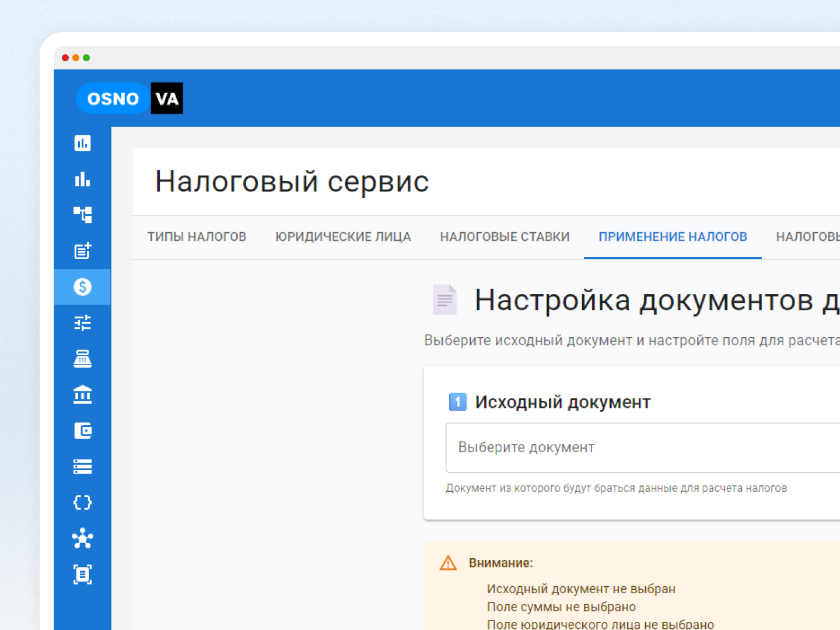Click the Настройка документов heading text
The image size is (840, 630).
tap(657, 300)
